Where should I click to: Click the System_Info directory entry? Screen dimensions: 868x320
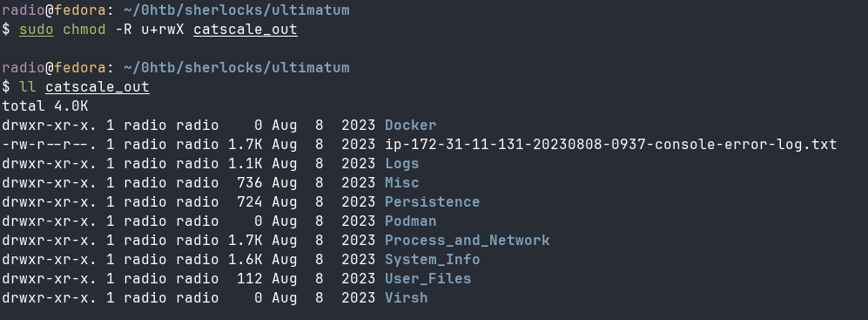pos(433,260)
